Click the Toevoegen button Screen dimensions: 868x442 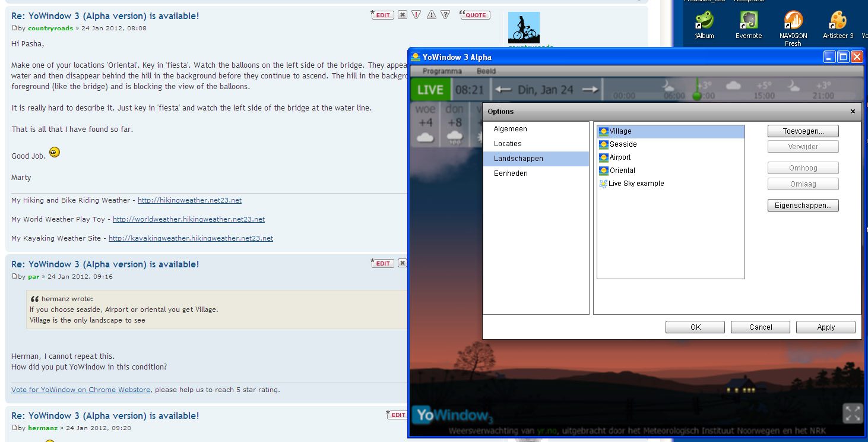click(803, 131)
